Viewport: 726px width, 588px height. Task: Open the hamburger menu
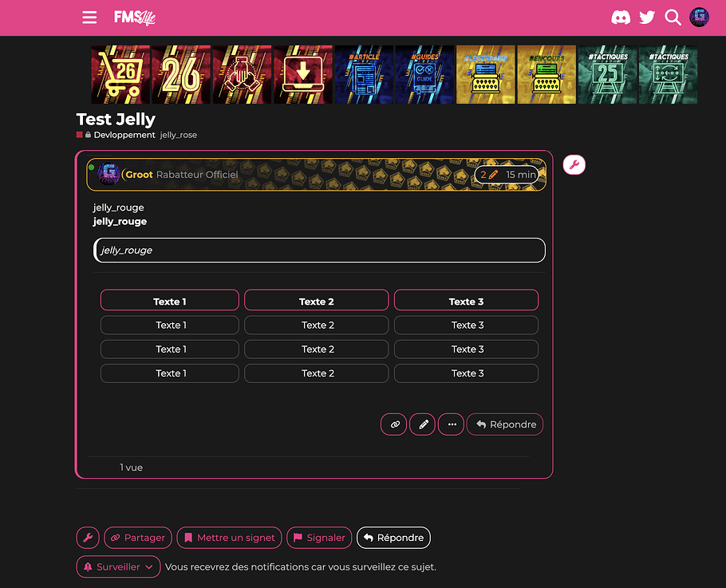(89, 18)
